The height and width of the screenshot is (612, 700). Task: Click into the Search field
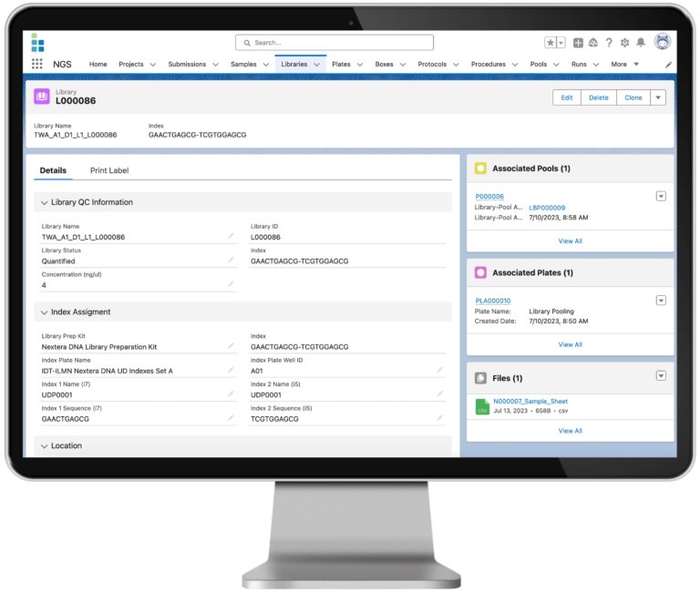335,43
